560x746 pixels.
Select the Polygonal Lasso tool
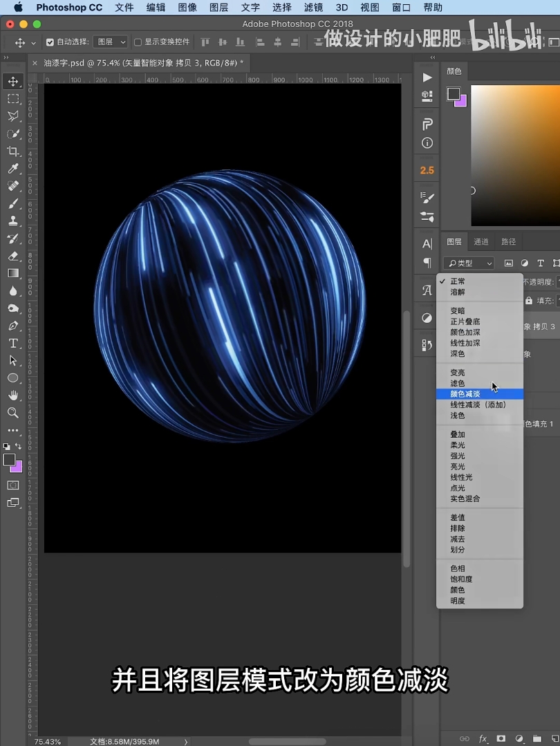[x=13, y=116]
